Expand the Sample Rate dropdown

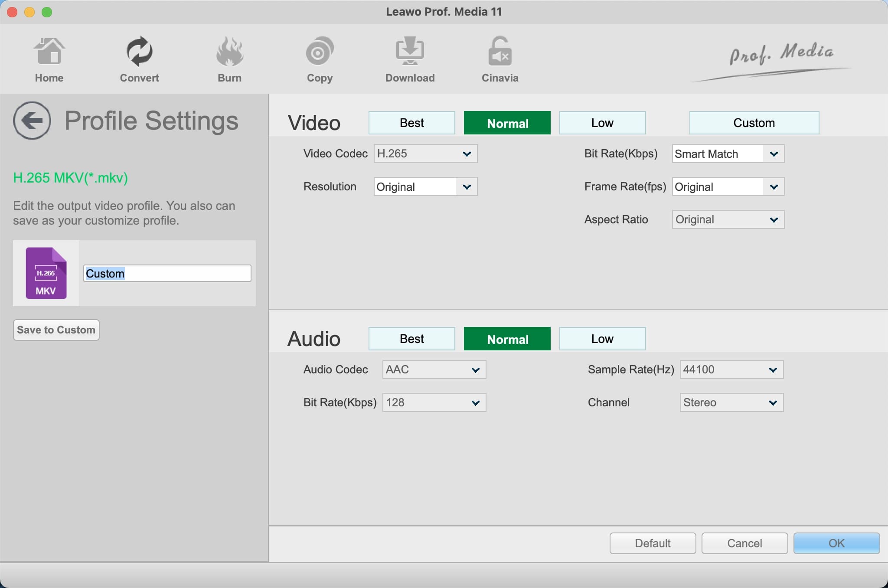pos(731,369)
